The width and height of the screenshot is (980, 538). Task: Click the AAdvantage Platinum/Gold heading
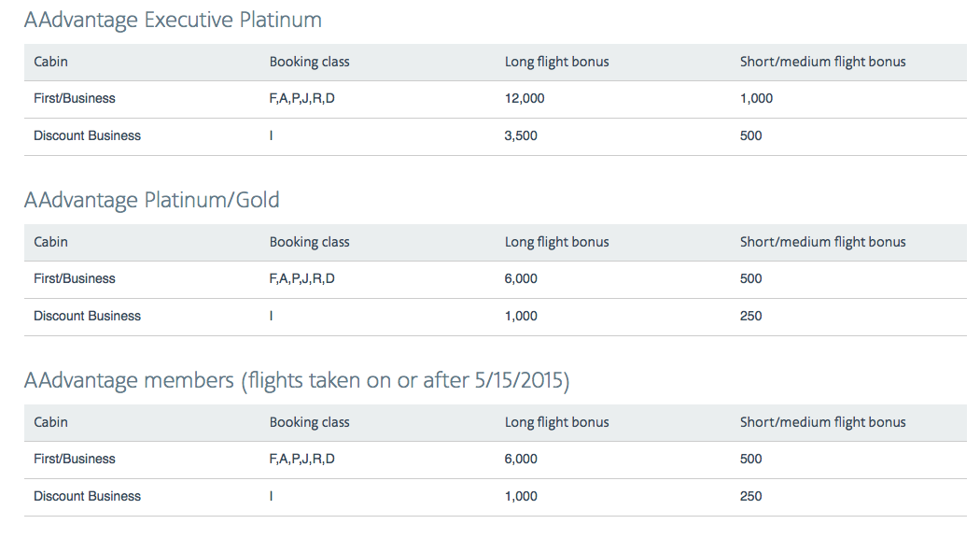151,200
